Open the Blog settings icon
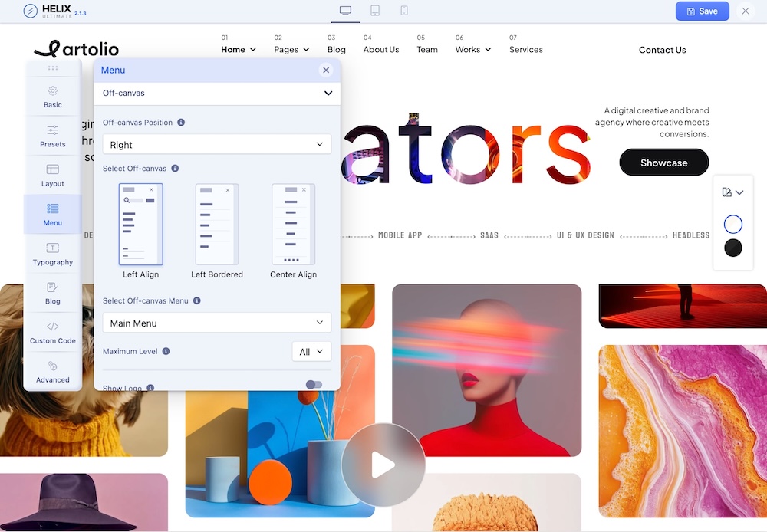 (x=53, y=287)
